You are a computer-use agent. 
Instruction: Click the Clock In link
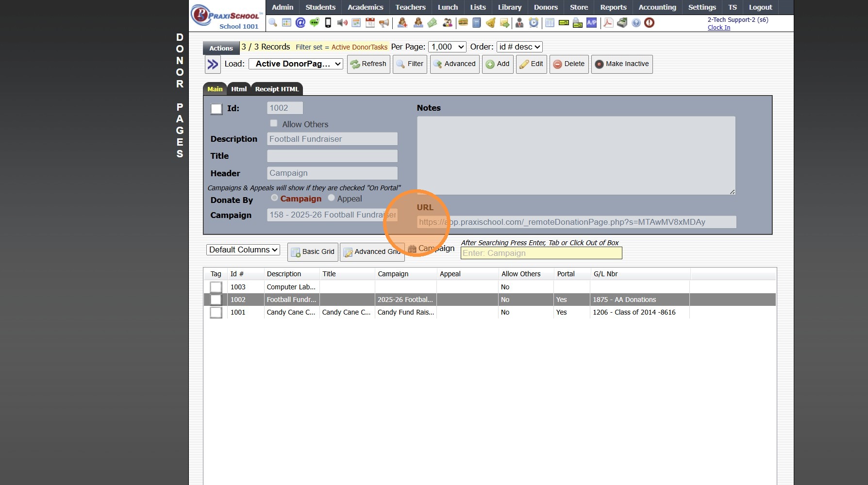tap(718, 28)
